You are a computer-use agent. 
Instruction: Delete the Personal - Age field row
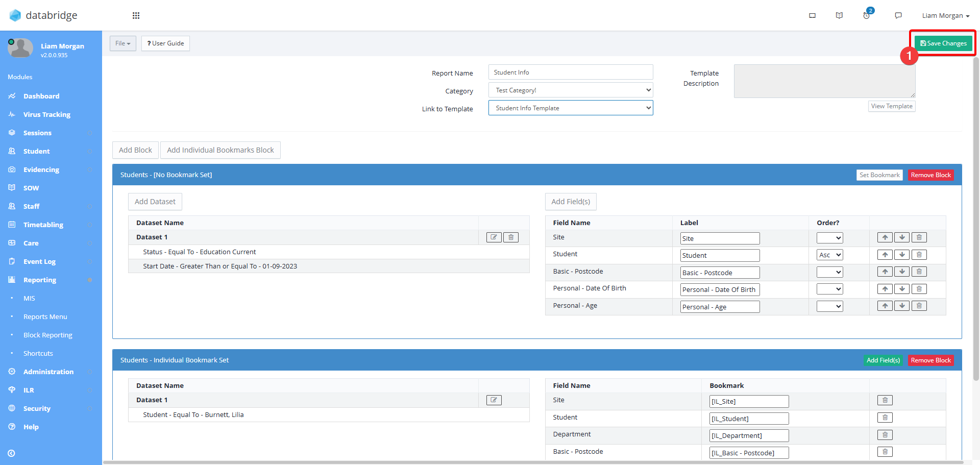(919, 306)
